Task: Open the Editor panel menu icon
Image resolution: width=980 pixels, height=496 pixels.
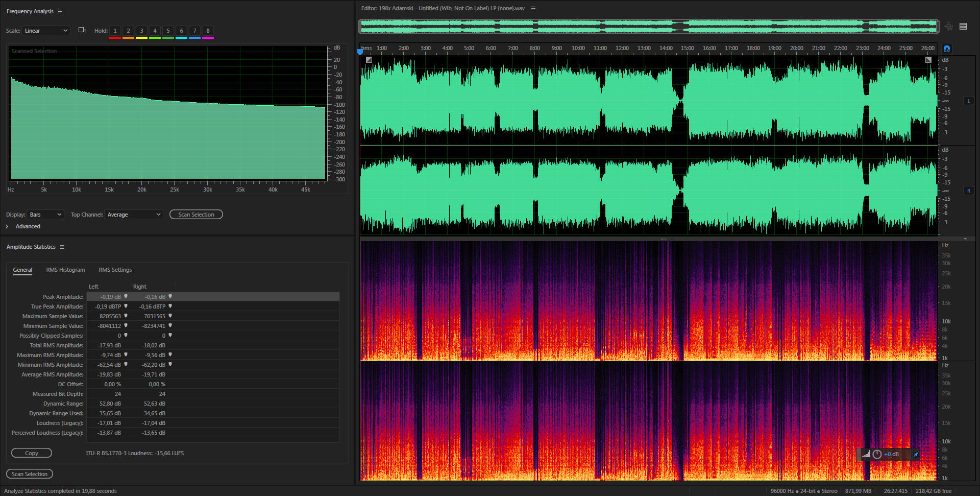Action: coord(533,9)
